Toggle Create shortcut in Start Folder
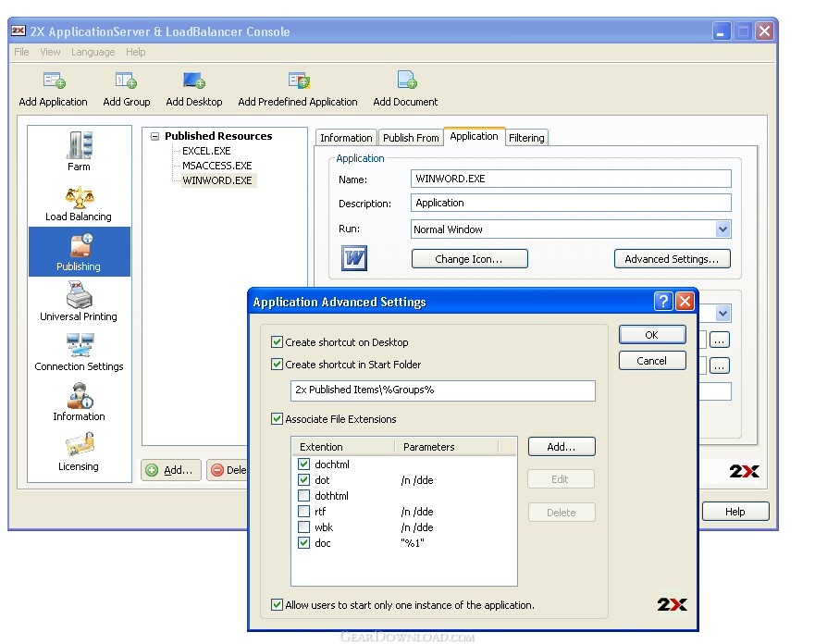815x644 pixels. pos(277,364)
